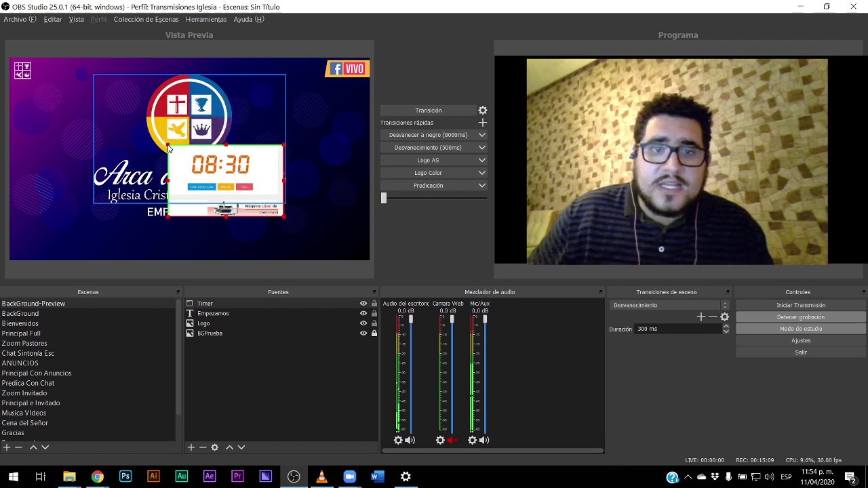Open the Herramientas menu
Screen dimensions: 868x488
(206, 20)
